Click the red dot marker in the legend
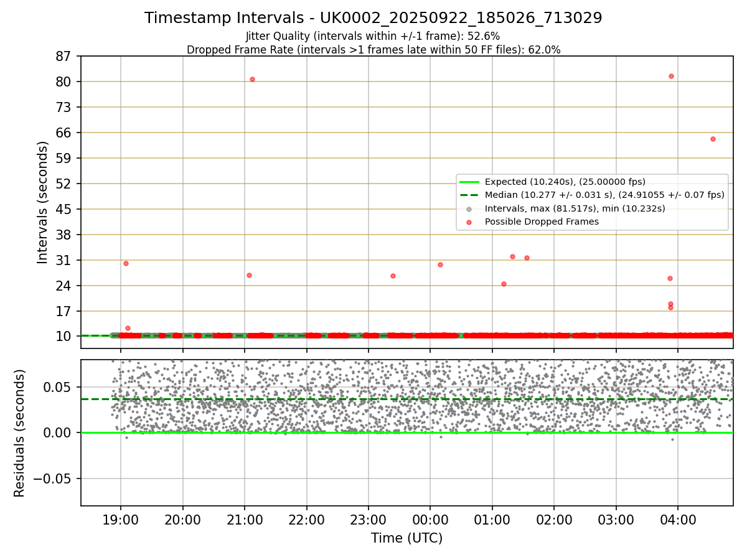Image resolution: width=747 pixels, height=560 pixels. pyautogui.click(x=469, y=222)
